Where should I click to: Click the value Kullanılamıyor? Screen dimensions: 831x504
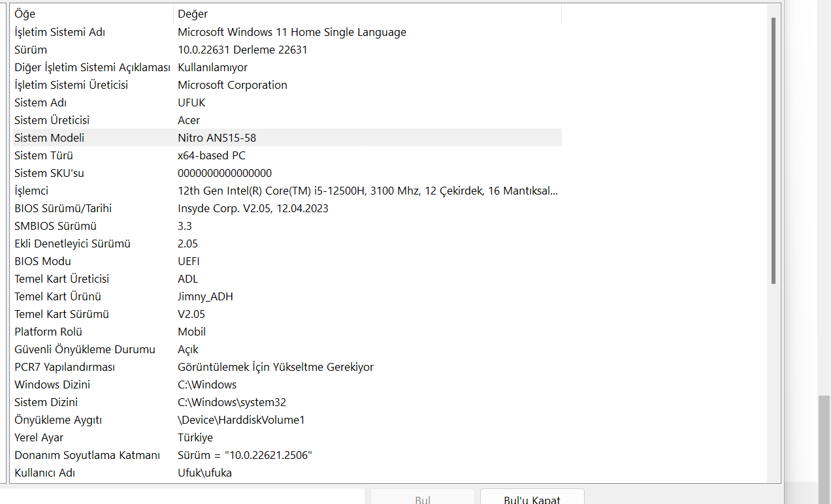212,67
